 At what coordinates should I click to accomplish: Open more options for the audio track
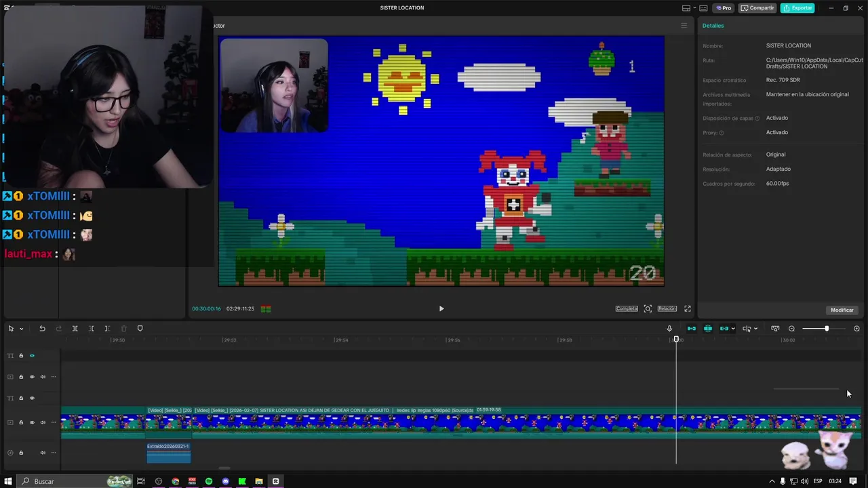(53, 453)
